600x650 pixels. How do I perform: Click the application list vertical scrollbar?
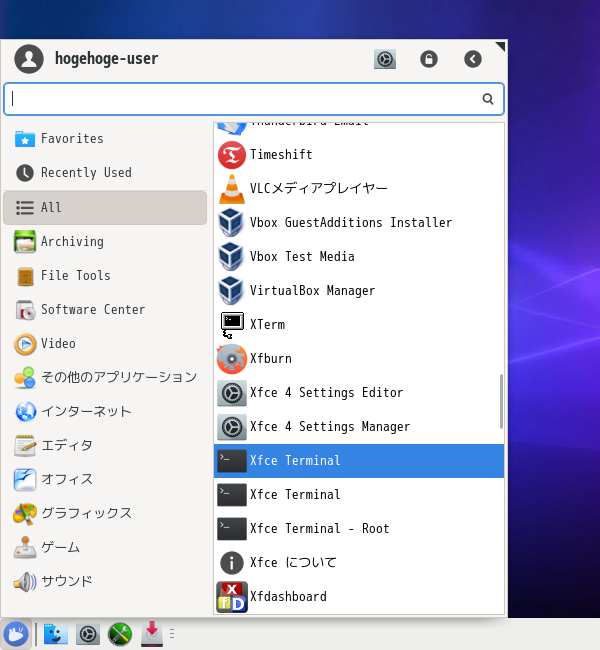point(501,401)
